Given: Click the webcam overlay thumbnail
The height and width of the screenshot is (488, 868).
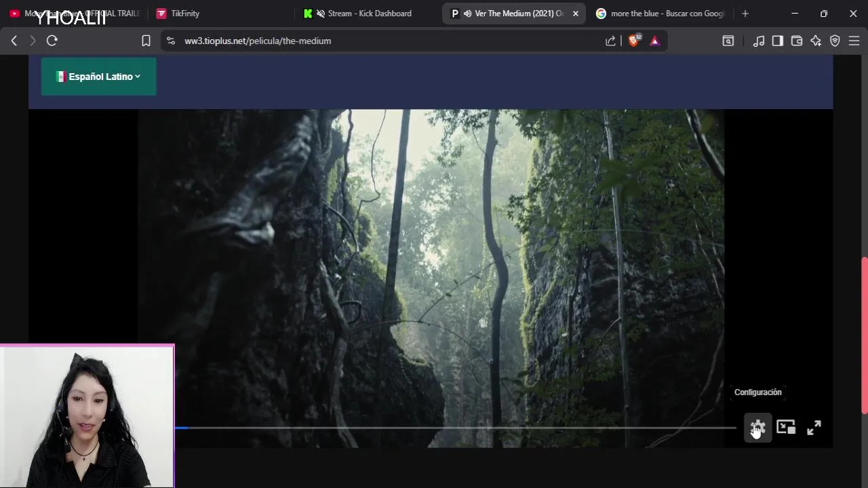Looking at the screenshot, I should [87, 416].
